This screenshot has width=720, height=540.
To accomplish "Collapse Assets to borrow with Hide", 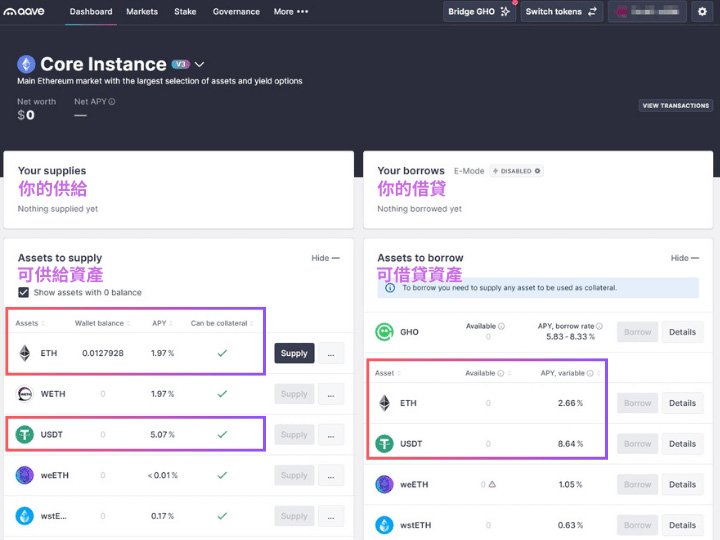I will click(x=685, y=258).
